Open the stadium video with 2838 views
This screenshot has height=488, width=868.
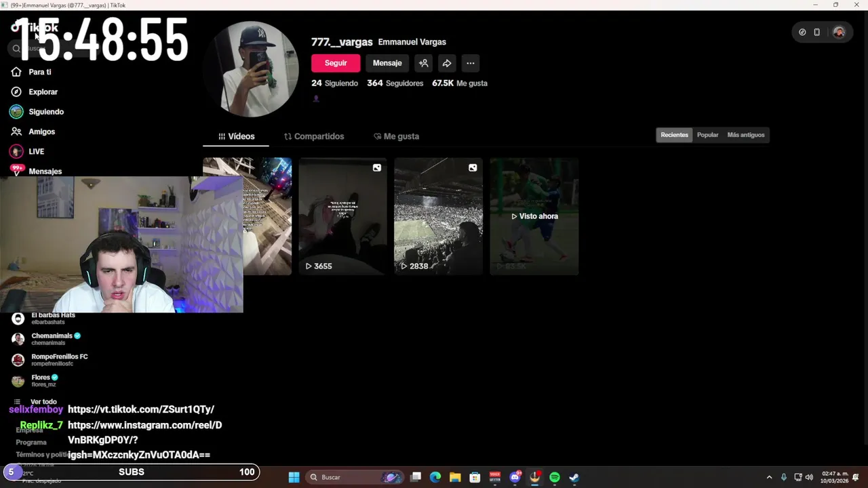point(438,216)
